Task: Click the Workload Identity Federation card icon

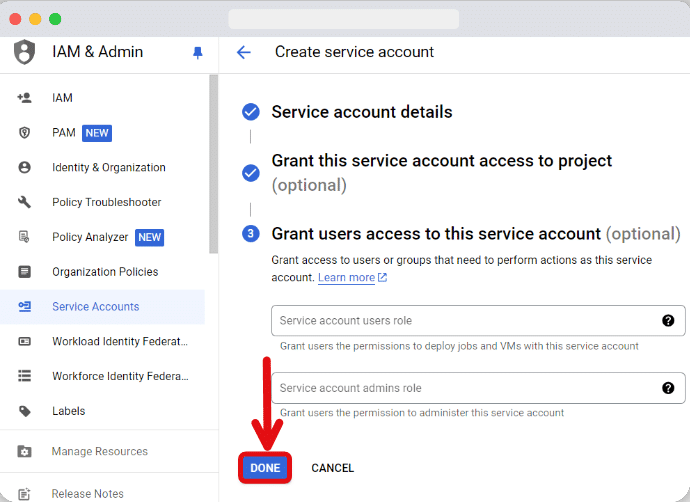Action: [x=24, y=341]
